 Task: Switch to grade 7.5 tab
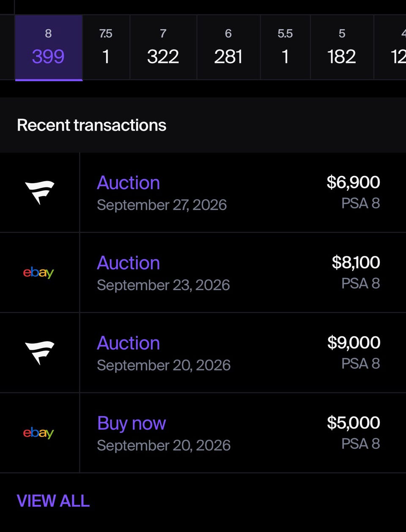point(106,48)
